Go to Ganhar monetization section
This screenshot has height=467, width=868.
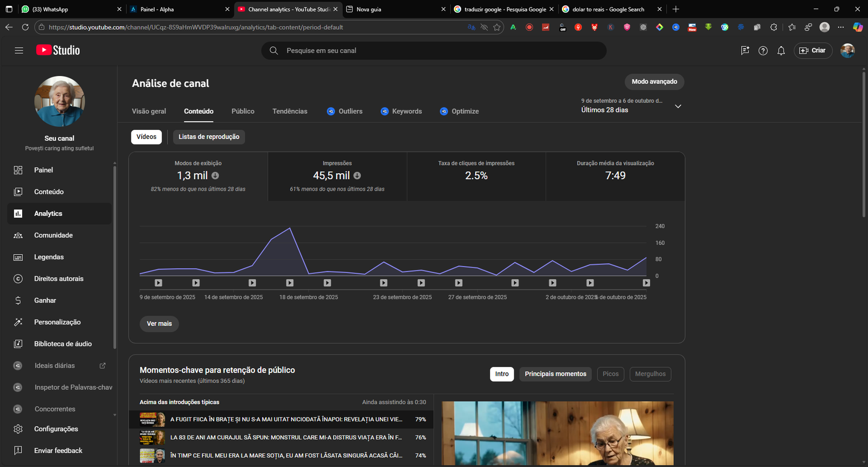45,300
